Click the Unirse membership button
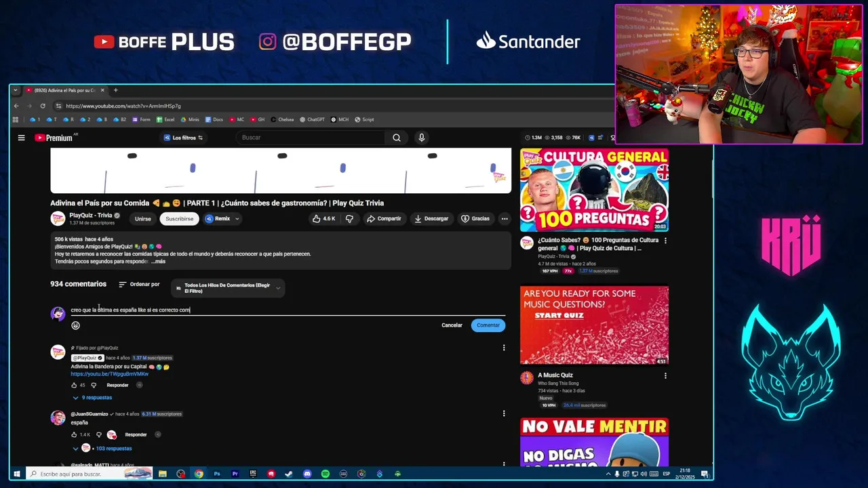The width and height of the screenshot is (868, 488). pyautogui.click(x=142, y=219)
